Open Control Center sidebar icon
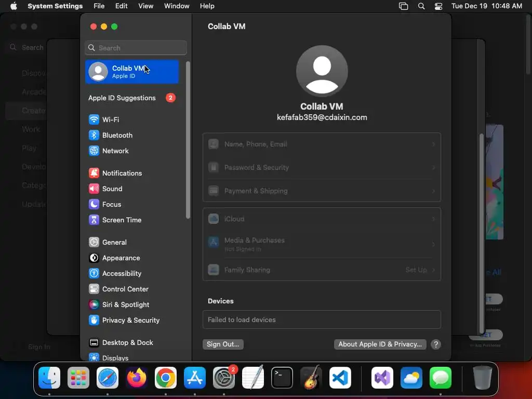The image size is (532, 399). [94, 289]
